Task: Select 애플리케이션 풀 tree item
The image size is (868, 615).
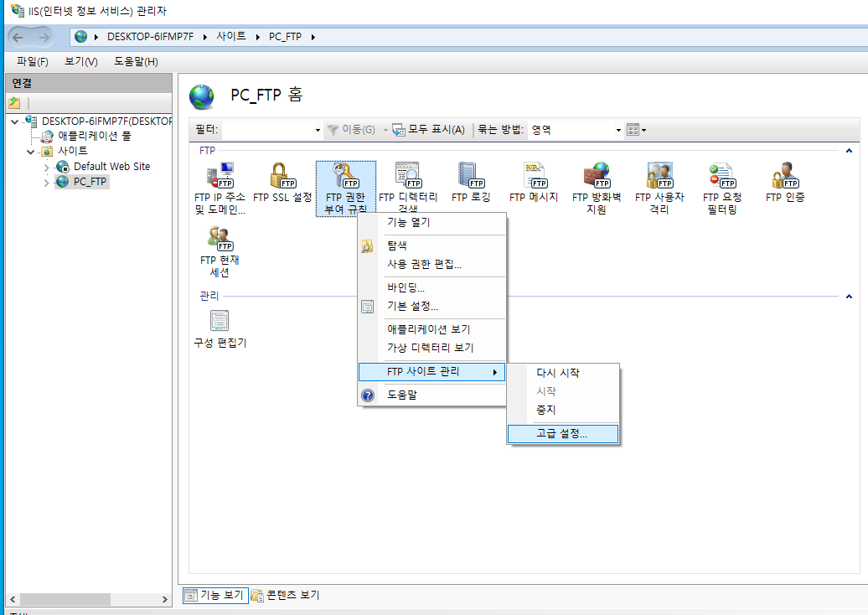Action: click(x=94, y=137)
